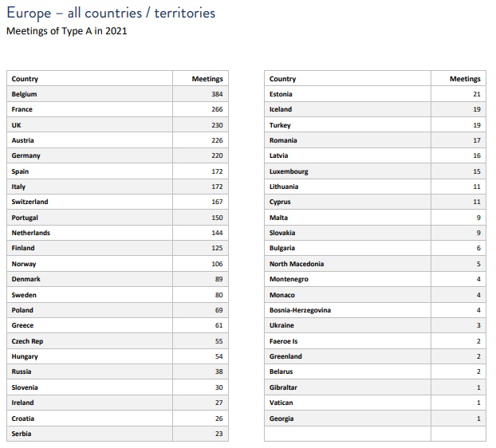The height and width of the screenshot is (448, 496).
Task: Select the value 384 for Belgium
Action: pos(217,94)
